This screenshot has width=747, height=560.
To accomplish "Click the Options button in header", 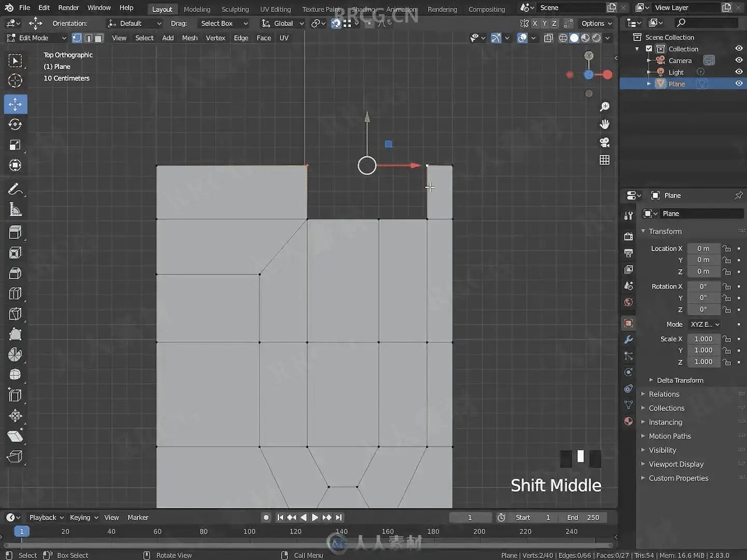I will pyautogui.click(x=596, y=23).
